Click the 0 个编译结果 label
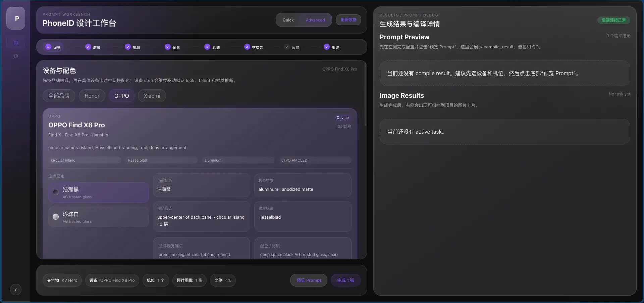Viewport: 644px width, 303px height. (x=618, y=36)
